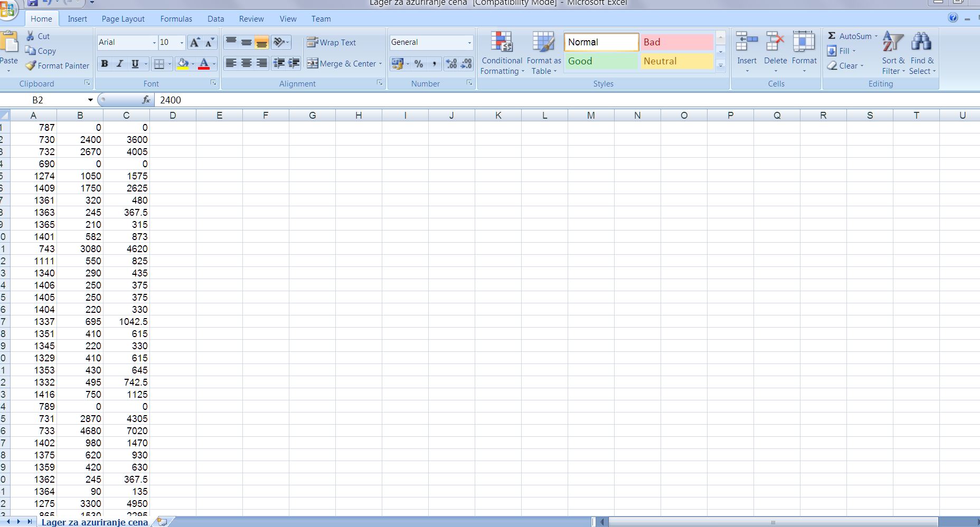Open the Name Box dropdown arrow

coord(90,100)
